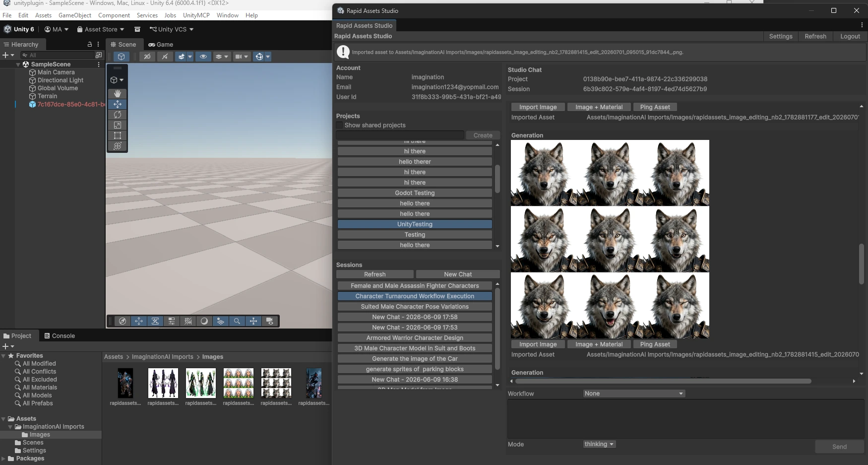Click the connected-nodes overlay icon
The height and width of the screenshot is (465, 868).
(x=253, y=321)
